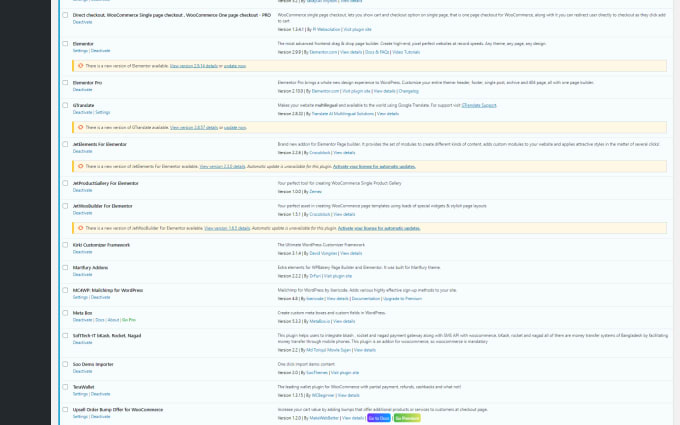Deactivate the Elementor plugin

pyautogui.click(x=100, y=51)
